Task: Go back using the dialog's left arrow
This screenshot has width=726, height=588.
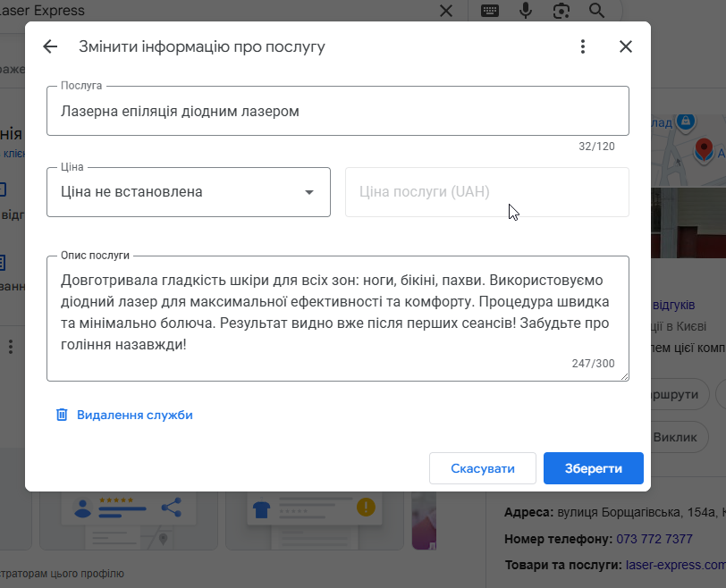Action: click(x=50, y=46)
